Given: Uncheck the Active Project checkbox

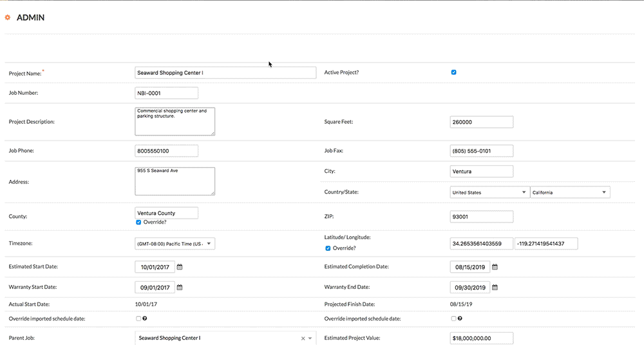Looking at the screenshot, I should click(x=453, y=72).
